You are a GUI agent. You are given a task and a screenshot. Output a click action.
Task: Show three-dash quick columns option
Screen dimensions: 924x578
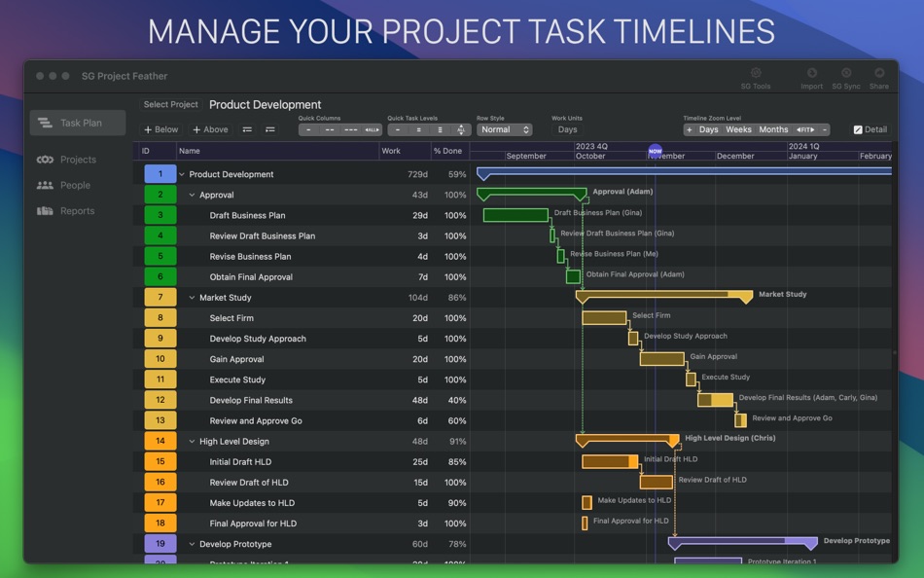[x=350, y=129]
